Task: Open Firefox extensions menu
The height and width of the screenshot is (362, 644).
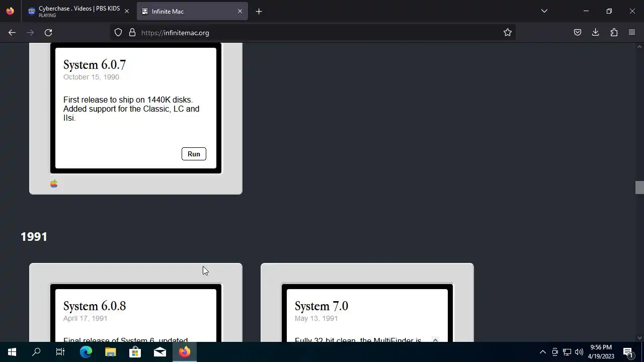Action: pyautogui.click(x=614, y=33)
